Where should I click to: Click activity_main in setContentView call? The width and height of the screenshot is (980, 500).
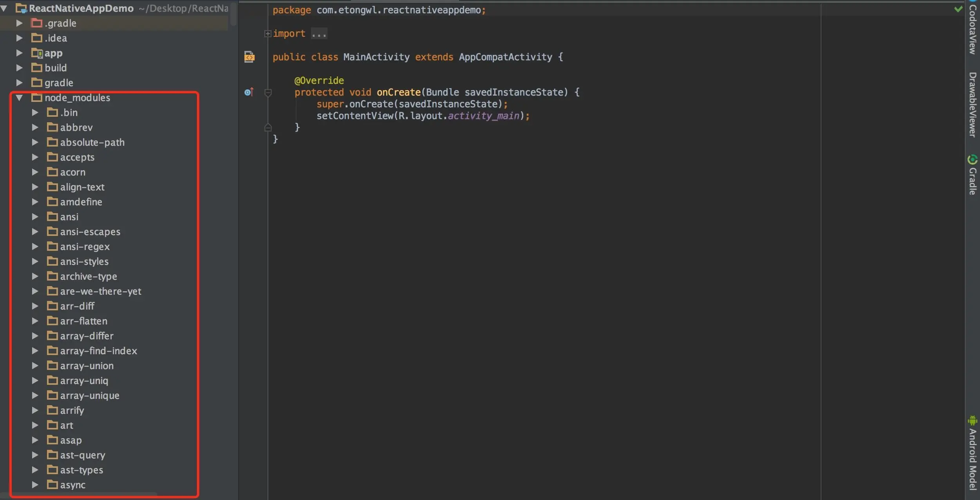click(483, 116)
